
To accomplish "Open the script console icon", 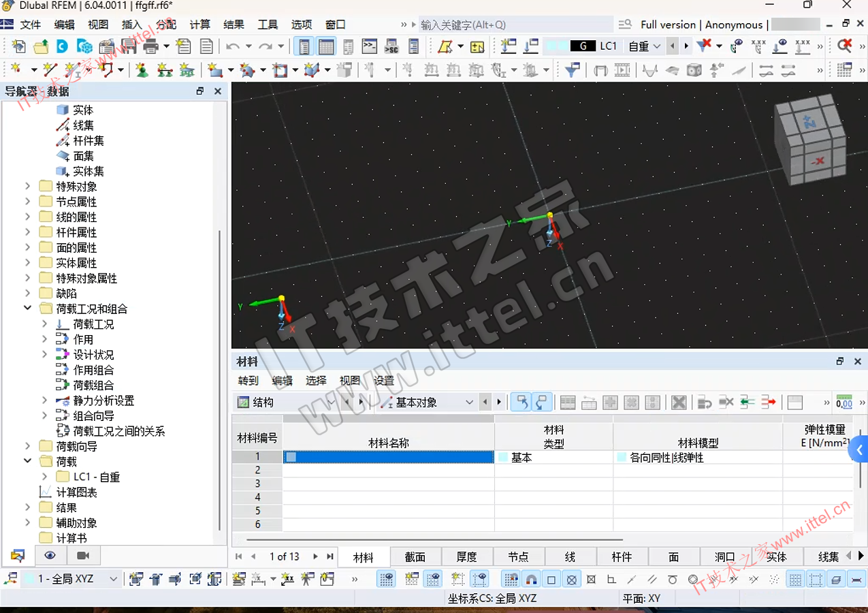I will [370, 47].
